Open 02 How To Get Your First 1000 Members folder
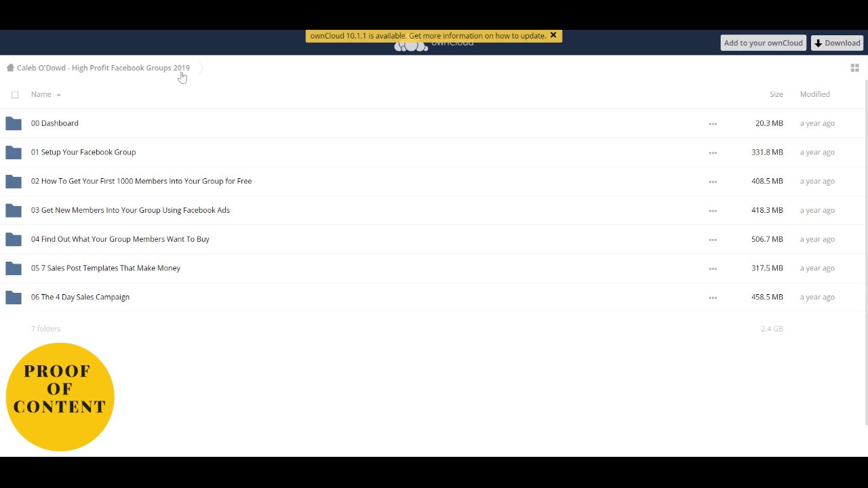The image size is (868, 488). 141,181
